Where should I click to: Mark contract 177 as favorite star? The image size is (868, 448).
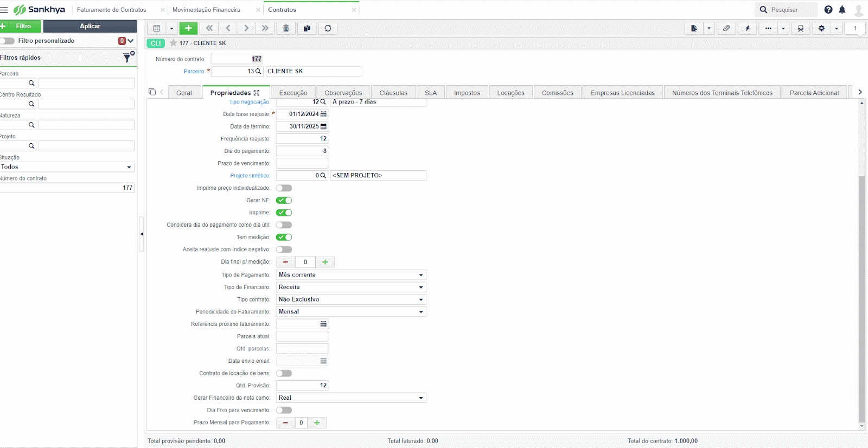[x=173, y=43]
